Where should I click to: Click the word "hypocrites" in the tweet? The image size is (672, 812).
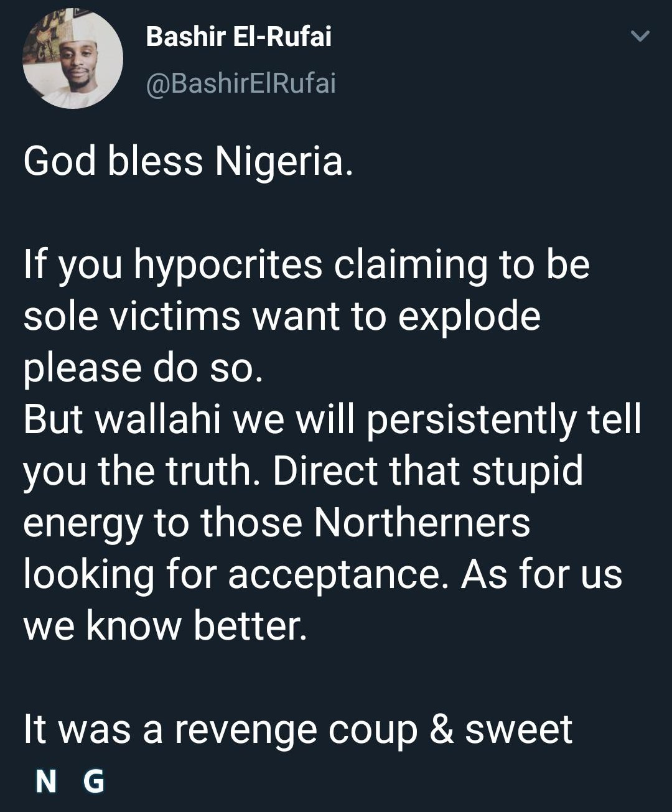228,264
